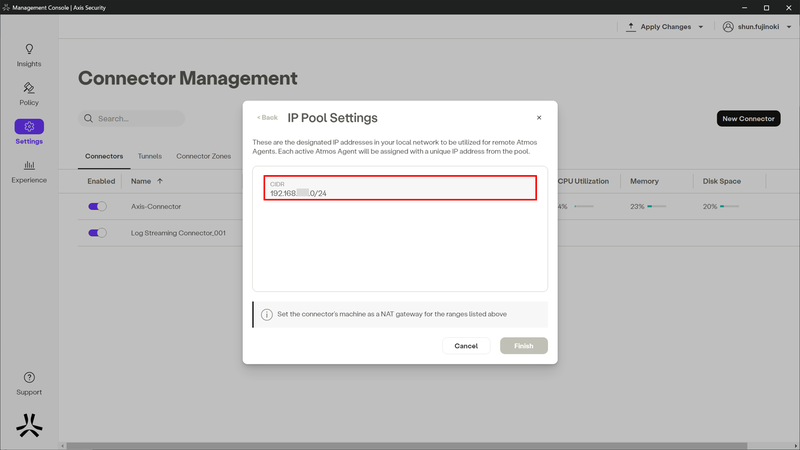This screenshot has width=800, height=450.
Task: Open the Insights lightbulb icon
Action: click(x=29, y=49)
